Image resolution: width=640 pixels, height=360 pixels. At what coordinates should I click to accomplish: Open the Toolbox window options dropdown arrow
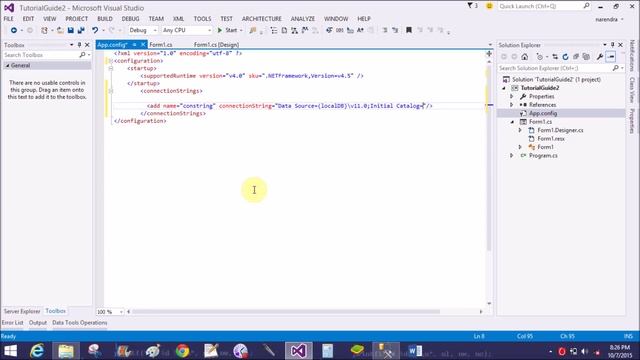(x=71, y=45)
